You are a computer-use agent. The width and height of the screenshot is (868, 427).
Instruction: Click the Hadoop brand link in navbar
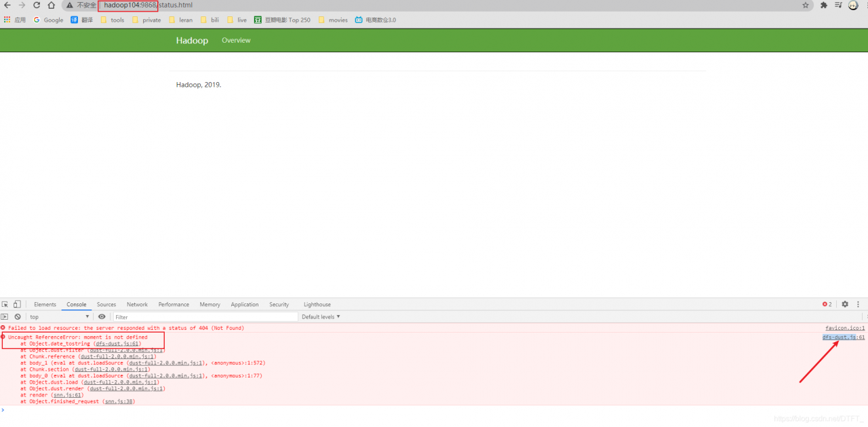[192, 41]
